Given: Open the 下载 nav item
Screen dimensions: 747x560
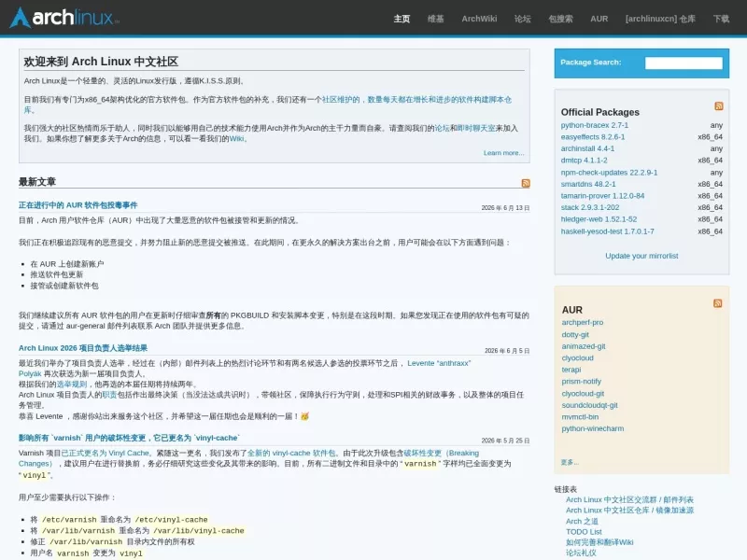Looking at the screenshot, I should click(721, 19).
